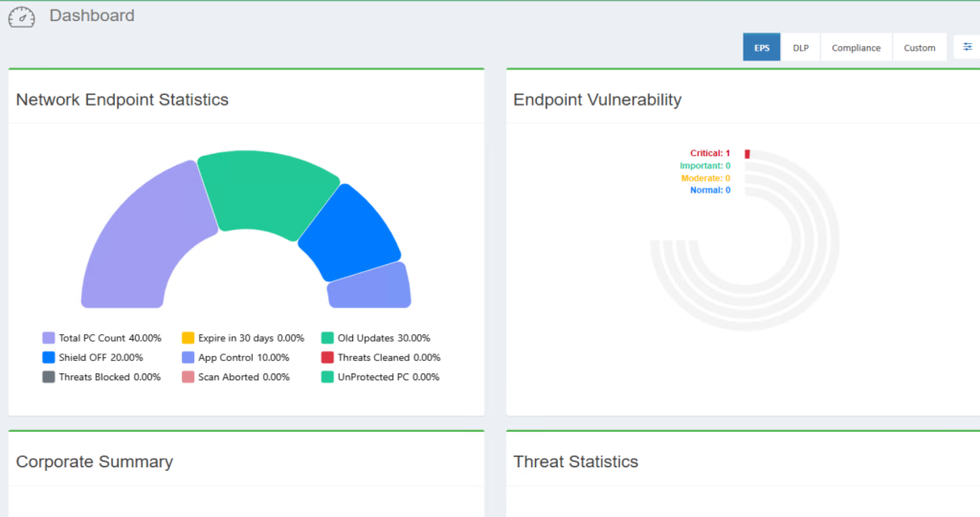
Task: Toggle Threats Cleaned legend swatch
Action: click(x=327, y=357)
